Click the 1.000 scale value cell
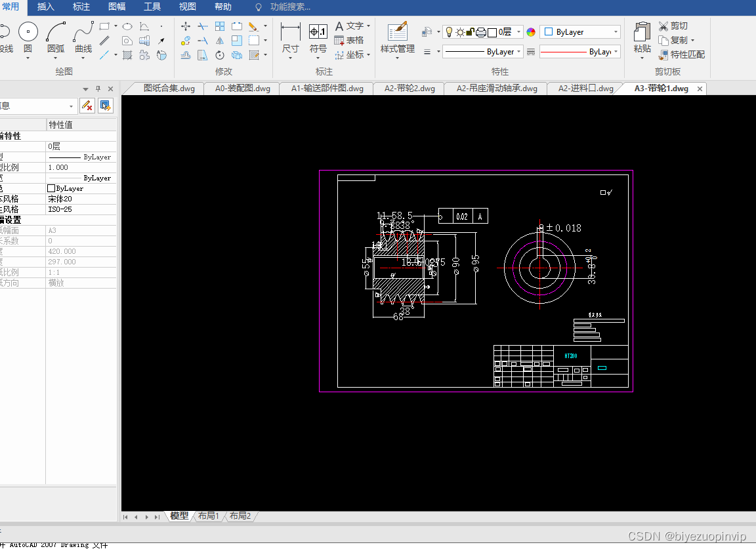The height and width of the screenshot is (549, 756). coord(81,167)
